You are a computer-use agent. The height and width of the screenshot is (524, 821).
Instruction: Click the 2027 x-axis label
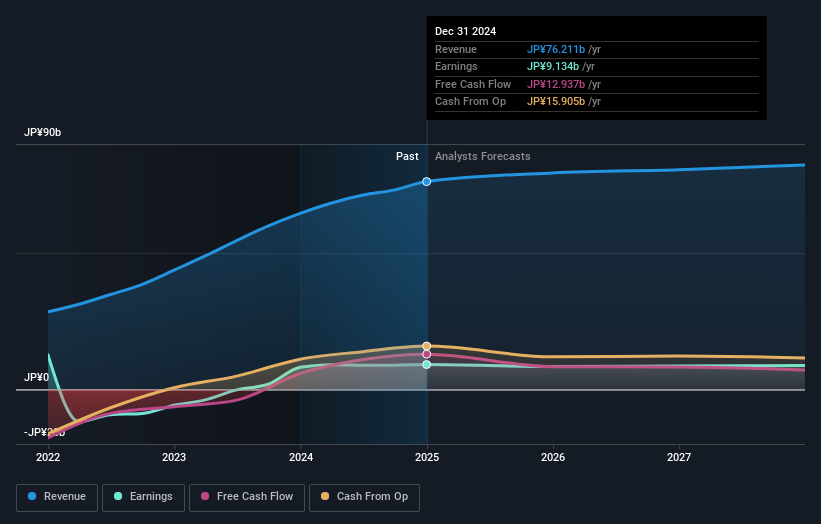(679, 457)
